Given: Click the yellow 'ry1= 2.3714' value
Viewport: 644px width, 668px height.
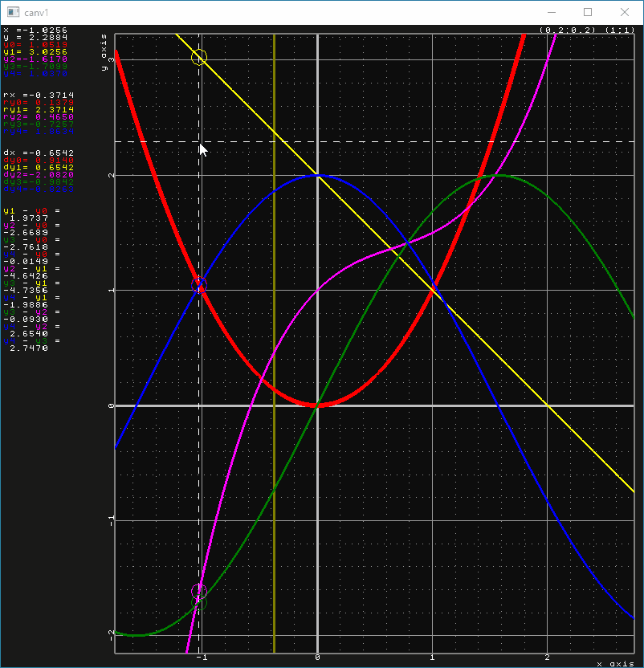Looking at the screenshot, I should click(x=39, y=109).
